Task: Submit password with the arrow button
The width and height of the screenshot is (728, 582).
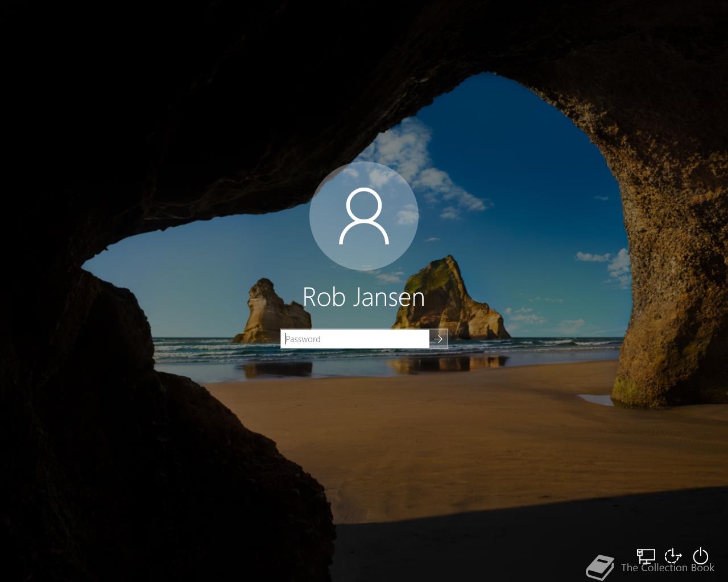Action: point(439,339)
